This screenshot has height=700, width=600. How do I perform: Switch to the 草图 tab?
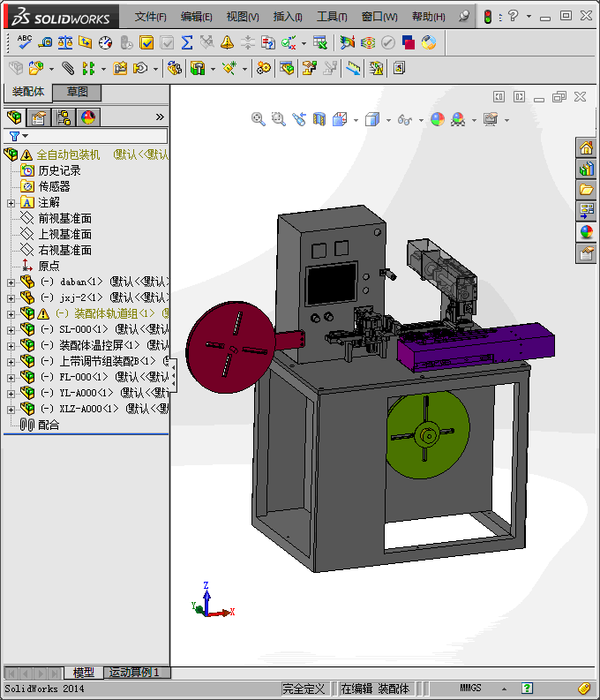(77, 92)
